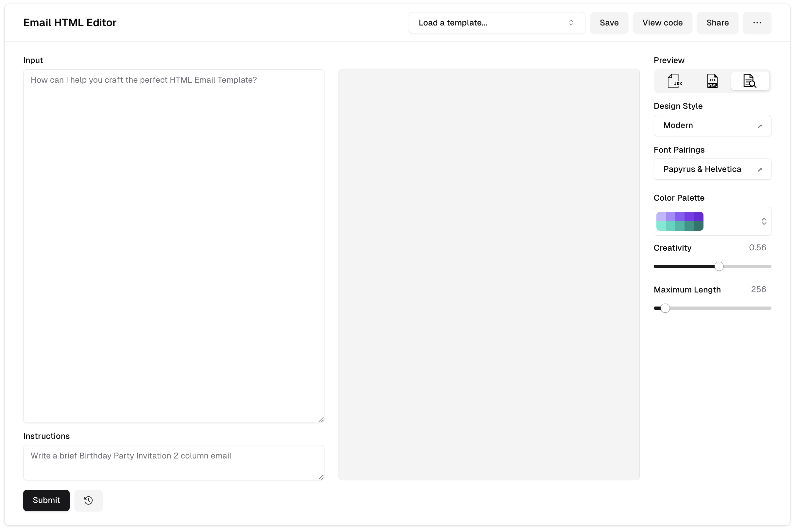Click the edit arrow in Font Pairings field
The width and height of the screenshot is (798, 532).
(x=760, y=169)
